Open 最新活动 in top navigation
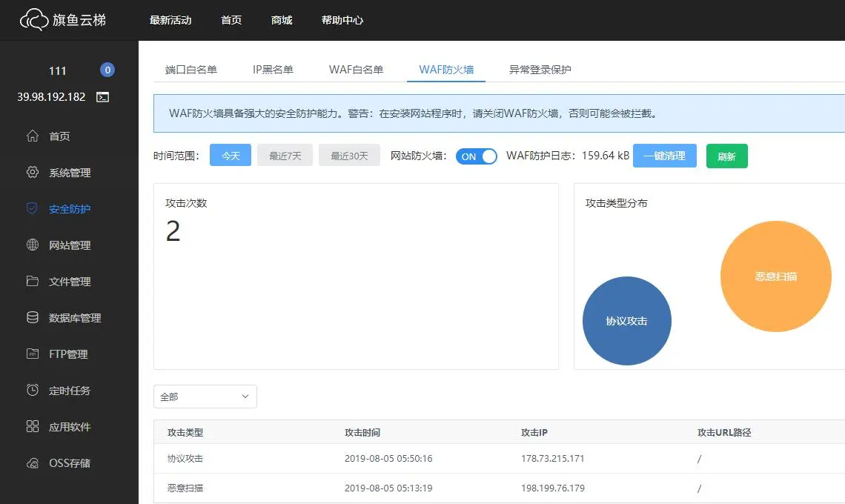This screenshot has width=845, height=504. [170, 21]
